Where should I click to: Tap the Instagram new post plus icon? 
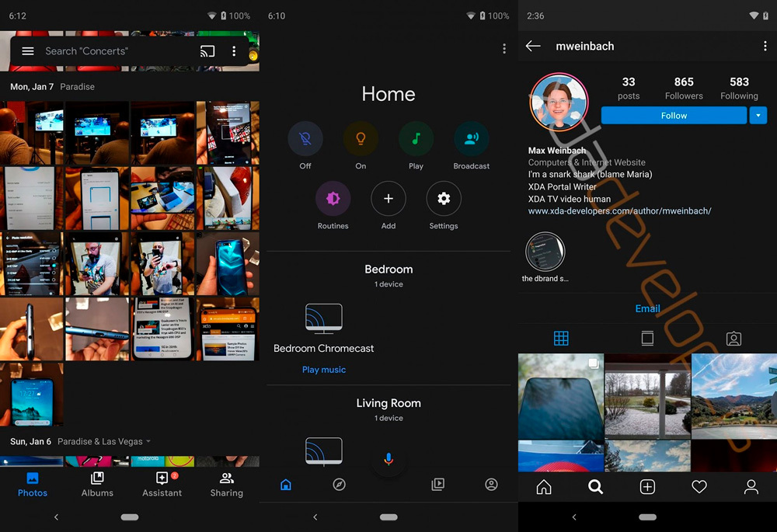tap(647, 487)
